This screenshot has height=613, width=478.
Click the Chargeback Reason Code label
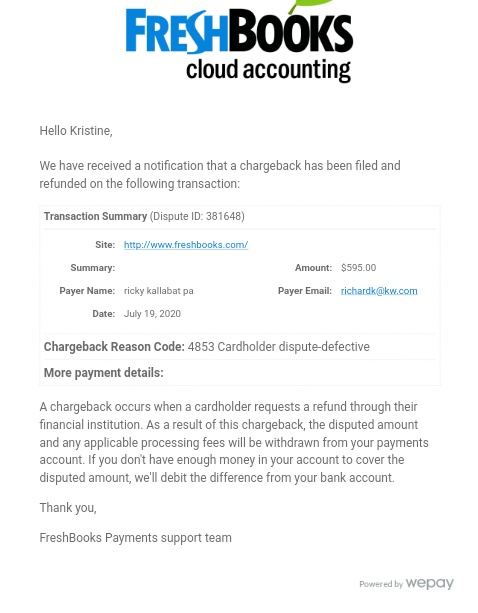[x=114, y=347]
